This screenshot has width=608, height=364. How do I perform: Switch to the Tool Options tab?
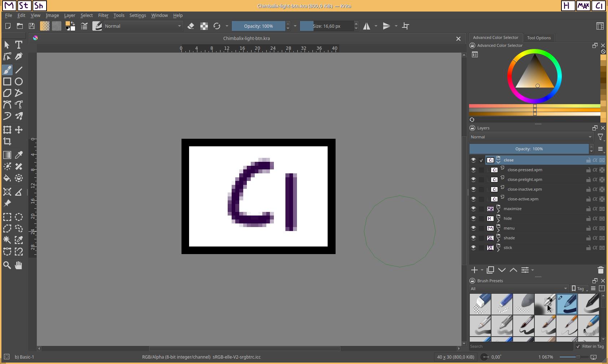tap(538, 38)
